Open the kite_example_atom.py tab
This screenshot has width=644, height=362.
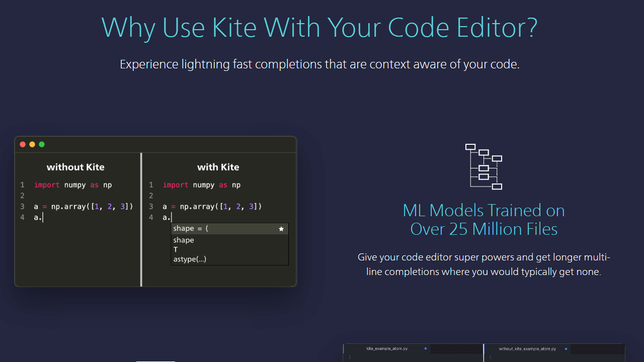(386, 348)
